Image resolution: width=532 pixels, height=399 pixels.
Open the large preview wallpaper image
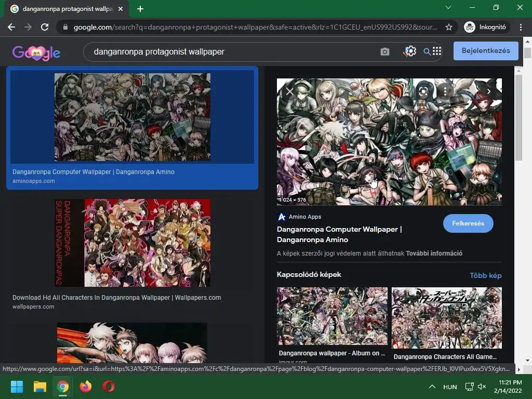pos(389,142)
